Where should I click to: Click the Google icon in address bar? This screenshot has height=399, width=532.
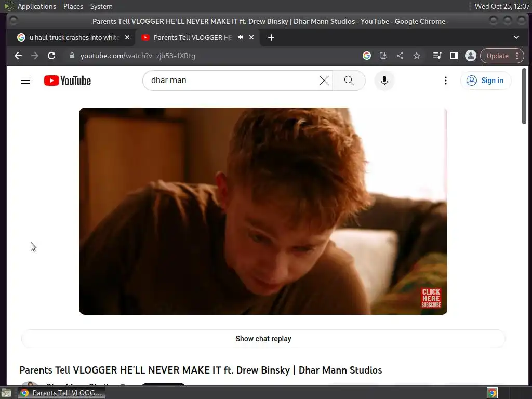366,56
